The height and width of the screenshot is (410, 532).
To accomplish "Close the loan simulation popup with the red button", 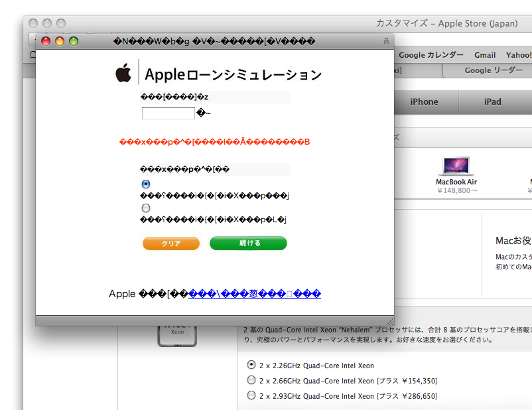I will coord(46,41).
